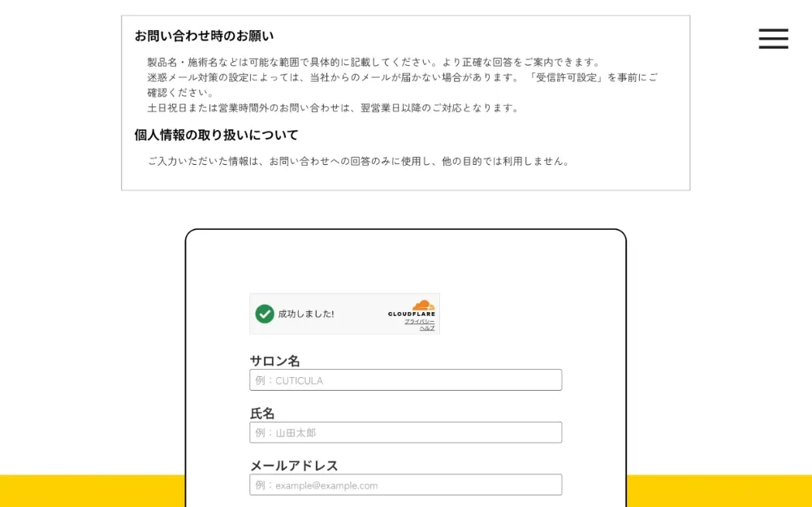Click the 成功しました! status text
Screen dimensions: 812x507
coord(306,314)
